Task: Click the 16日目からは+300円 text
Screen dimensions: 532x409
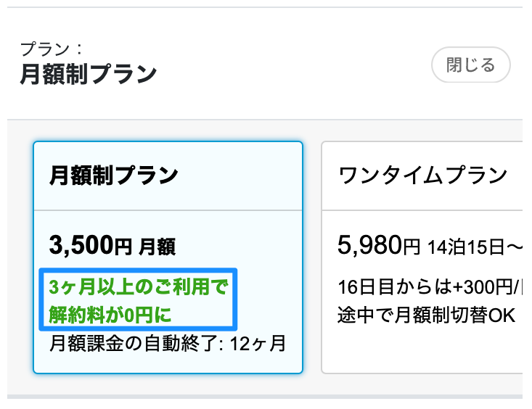Action: coord(421,287)
